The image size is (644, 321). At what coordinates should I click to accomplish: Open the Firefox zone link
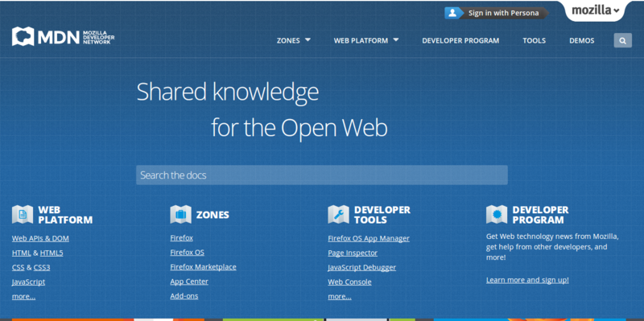(182, 237)
